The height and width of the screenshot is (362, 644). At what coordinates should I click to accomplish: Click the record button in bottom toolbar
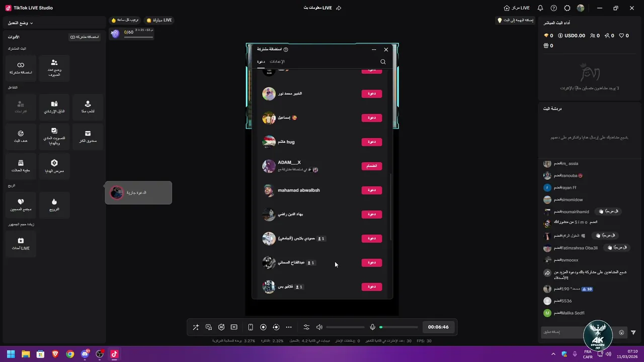[263, 327]
